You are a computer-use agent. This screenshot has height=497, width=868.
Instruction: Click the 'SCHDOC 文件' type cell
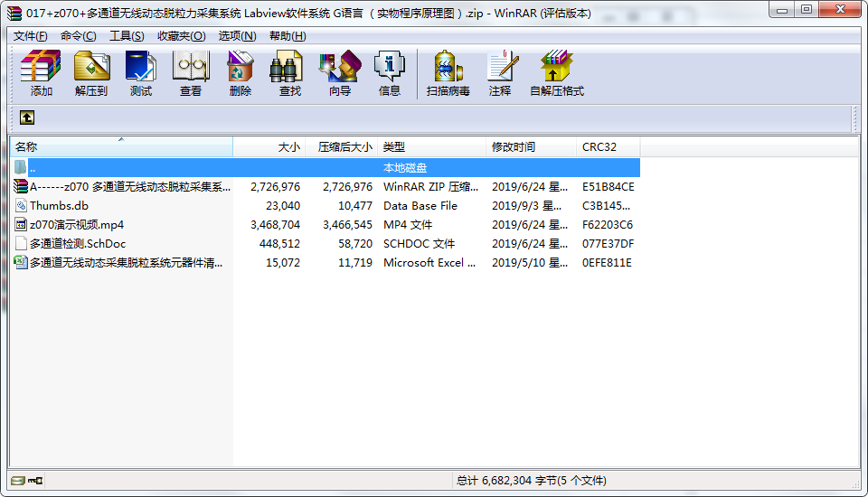point(419,243)
